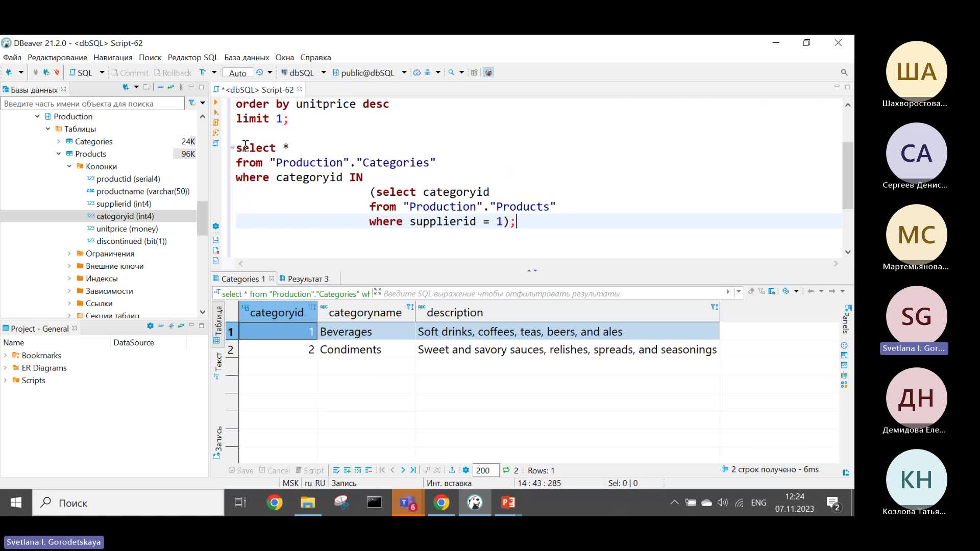
Task: Expand the Индексы folder
Action: (69, 279)
